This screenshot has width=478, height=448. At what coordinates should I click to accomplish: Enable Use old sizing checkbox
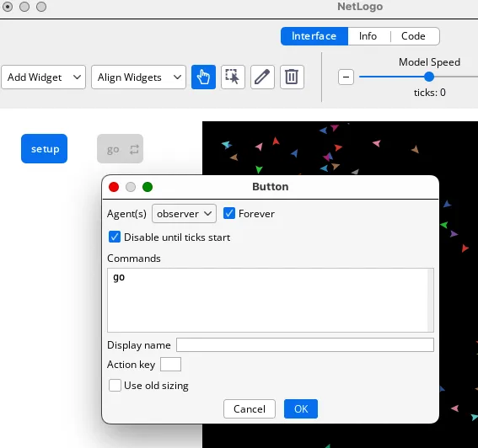click(115, 385)
